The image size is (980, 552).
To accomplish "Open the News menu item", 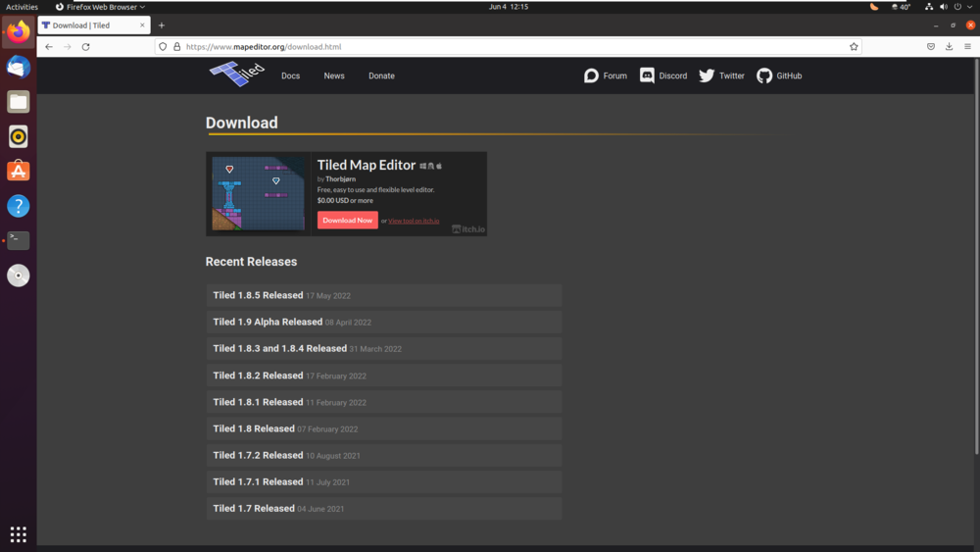I will pyautogui.click(x=334, y=75).
